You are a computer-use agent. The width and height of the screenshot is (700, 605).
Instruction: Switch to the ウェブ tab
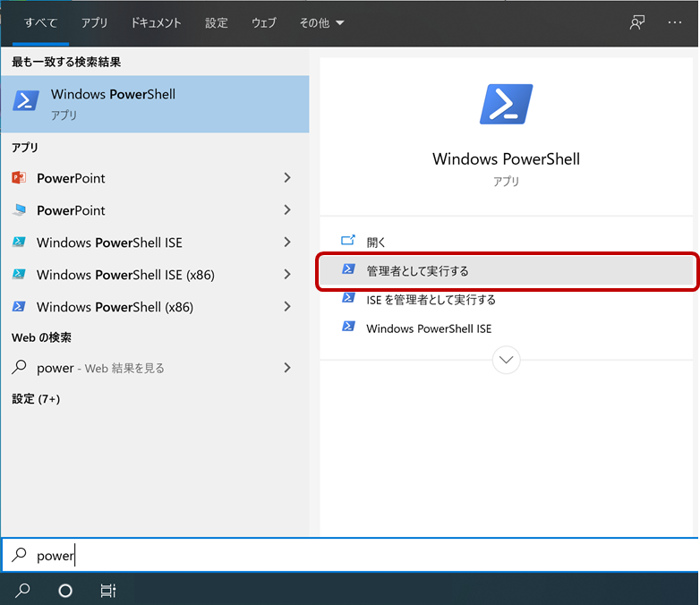(x=264, y=22)
